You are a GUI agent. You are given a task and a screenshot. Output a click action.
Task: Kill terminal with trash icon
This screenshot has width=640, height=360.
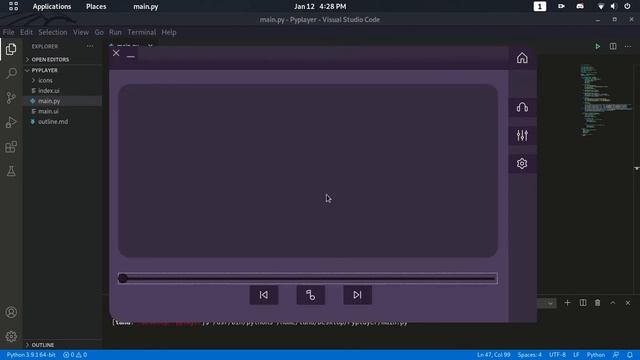click(598, 303)
